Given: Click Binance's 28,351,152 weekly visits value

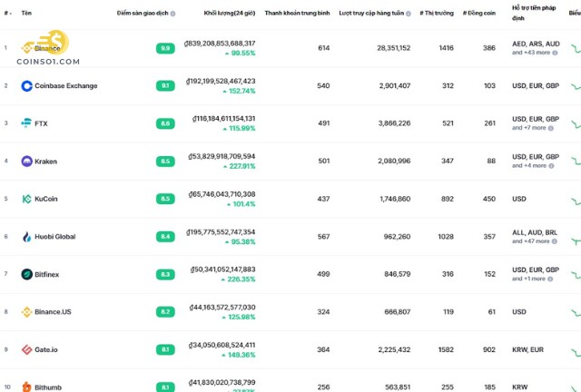Looking at the screenshot, I should pos(393,48).
